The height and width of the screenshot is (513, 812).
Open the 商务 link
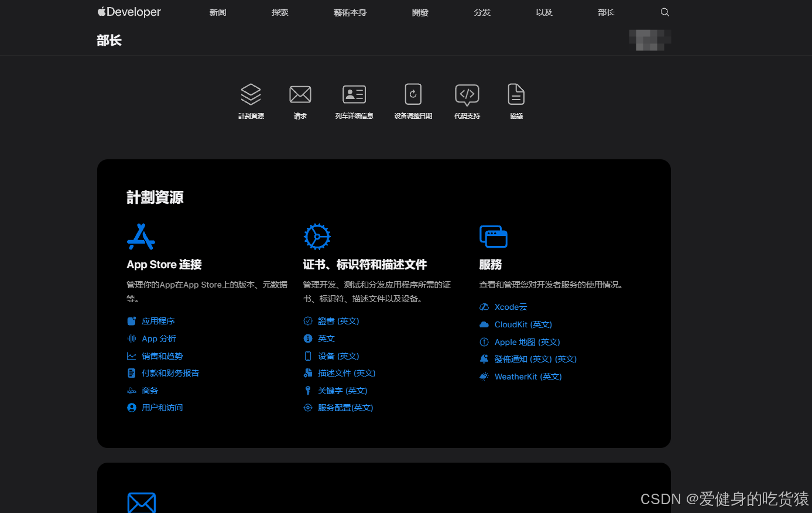(150, 391)
